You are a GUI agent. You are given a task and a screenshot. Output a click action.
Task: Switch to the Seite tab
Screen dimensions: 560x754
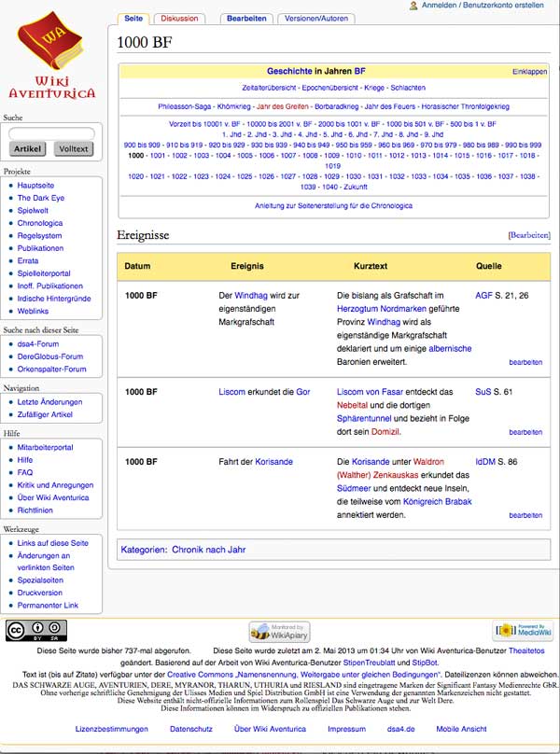[x=133, y=19]
